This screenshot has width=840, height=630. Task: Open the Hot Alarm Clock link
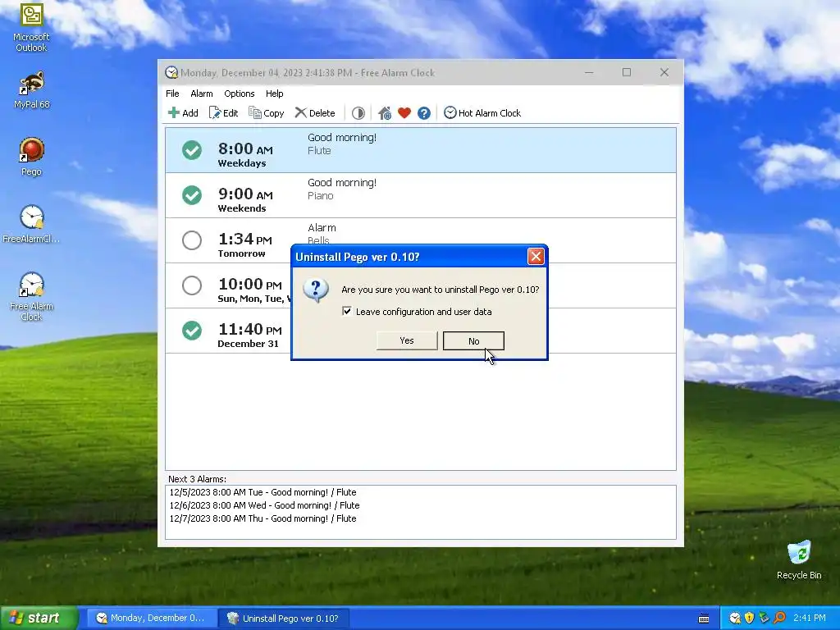(x=482, y=113)
